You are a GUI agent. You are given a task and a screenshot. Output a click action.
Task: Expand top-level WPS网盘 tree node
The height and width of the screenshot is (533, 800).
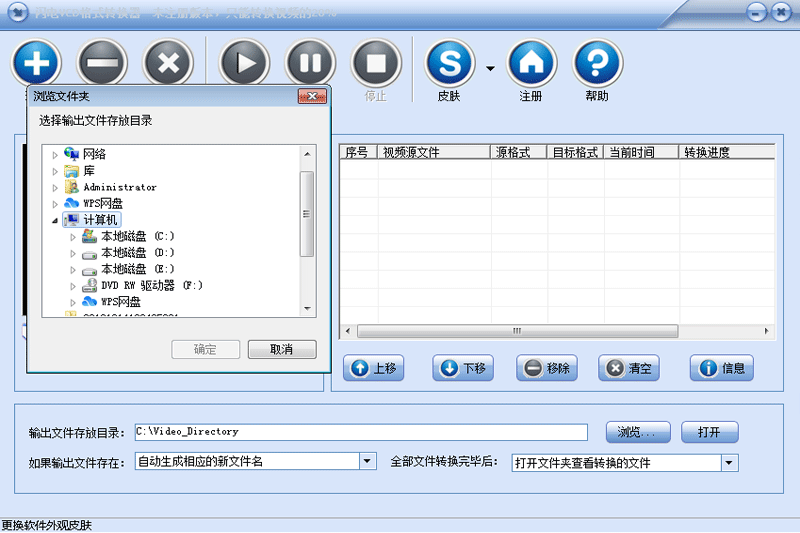click(55, 204)
